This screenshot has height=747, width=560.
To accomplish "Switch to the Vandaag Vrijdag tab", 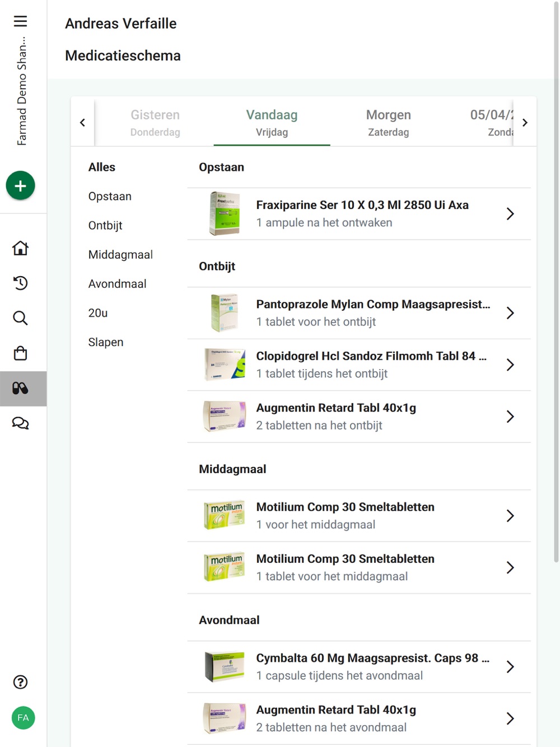I will [272, 123].
